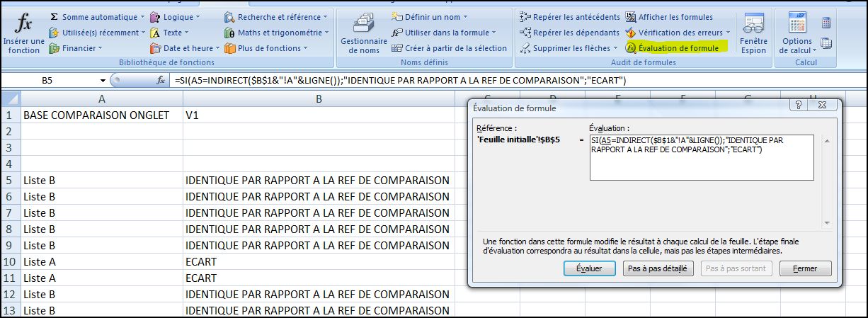
Task: Open the Recherche et référence menu
Action: [x=326, y=16]
